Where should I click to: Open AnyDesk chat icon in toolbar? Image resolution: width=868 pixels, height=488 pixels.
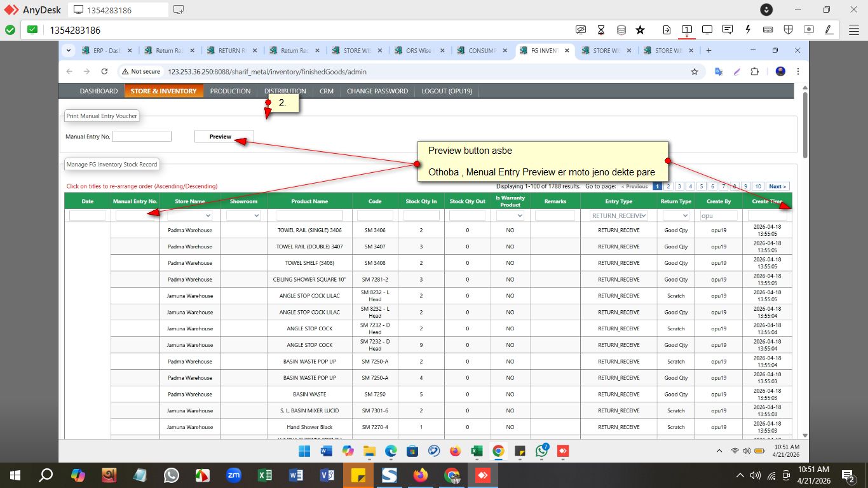point(728,30)
